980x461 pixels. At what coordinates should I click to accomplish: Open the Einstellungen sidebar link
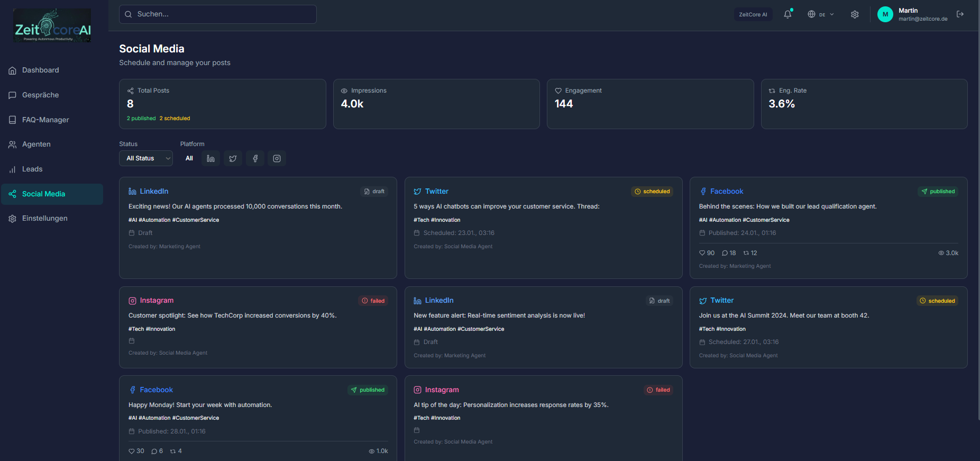click(45, 219)
